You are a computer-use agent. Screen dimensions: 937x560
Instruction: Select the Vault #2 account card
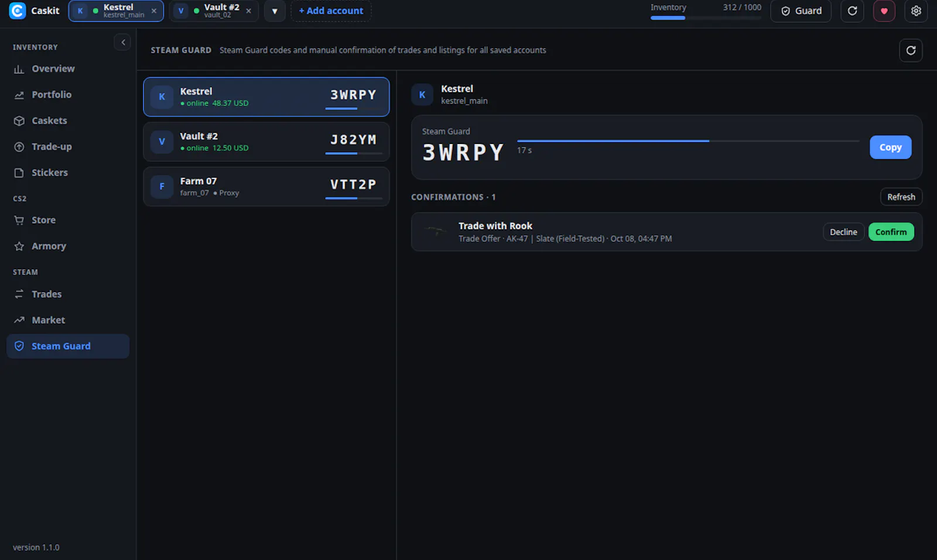(266, 142)
